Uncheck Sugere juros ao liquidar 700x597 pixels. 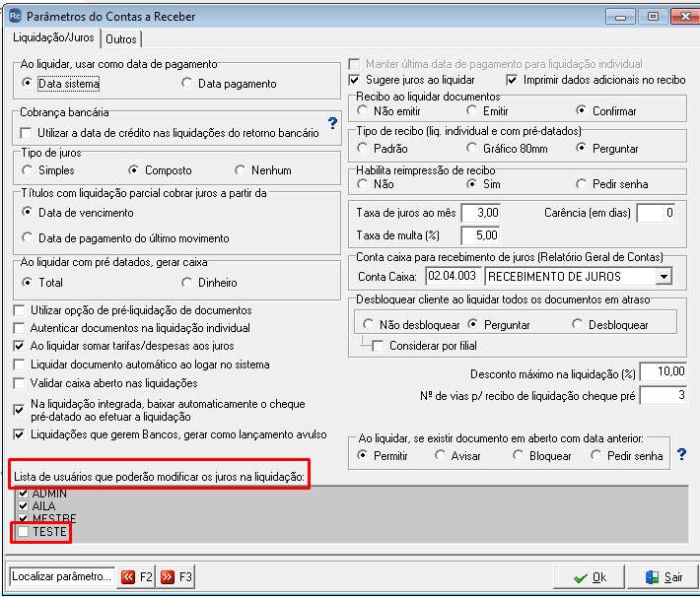(355, 80)
